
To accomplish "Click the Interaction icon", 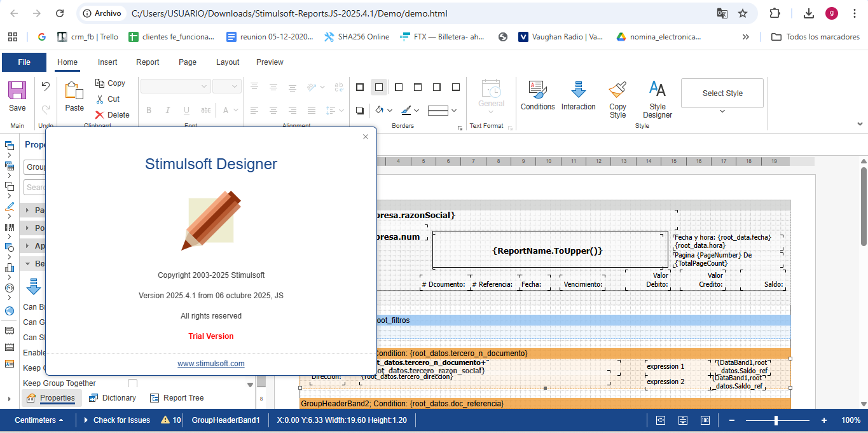I will coord(578,90).
